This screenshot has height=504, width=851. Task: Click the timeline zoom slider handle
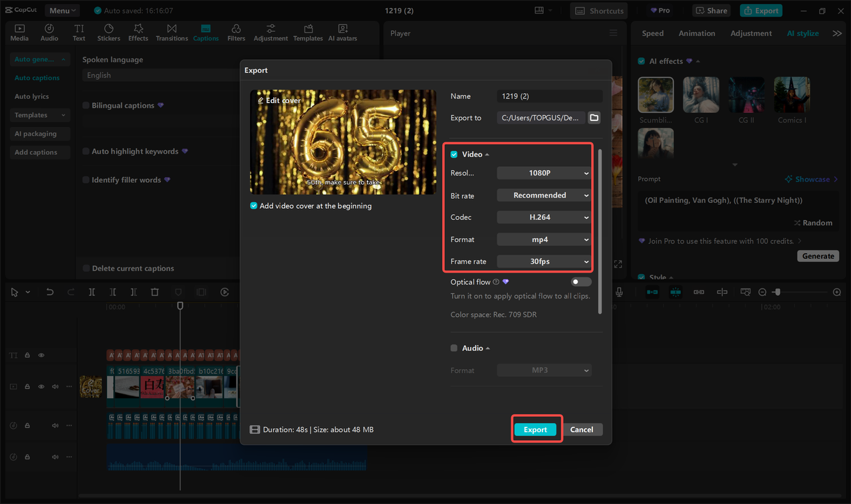[777, 292]
